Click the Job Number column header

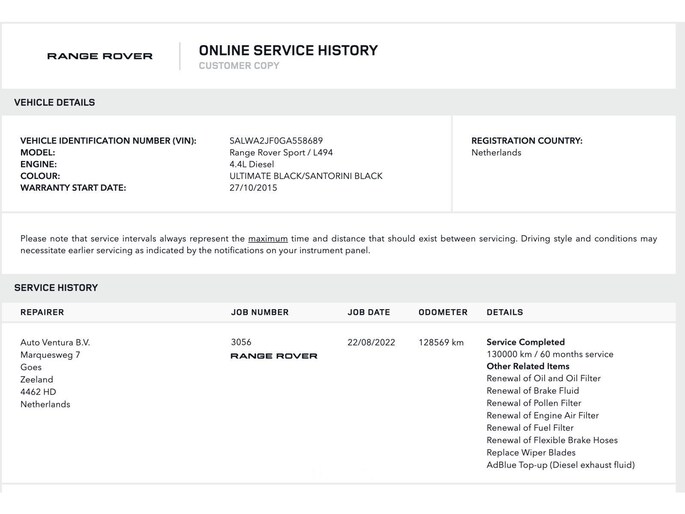click(x=259, y=312)
